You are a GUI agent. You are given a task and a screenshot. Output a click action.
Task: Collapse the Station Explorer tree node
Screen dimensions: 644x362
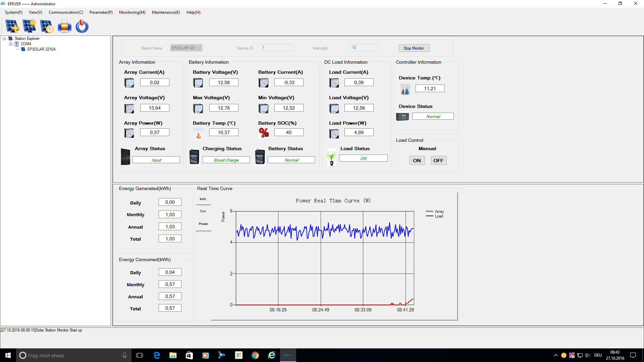click(x=4, y=39)
